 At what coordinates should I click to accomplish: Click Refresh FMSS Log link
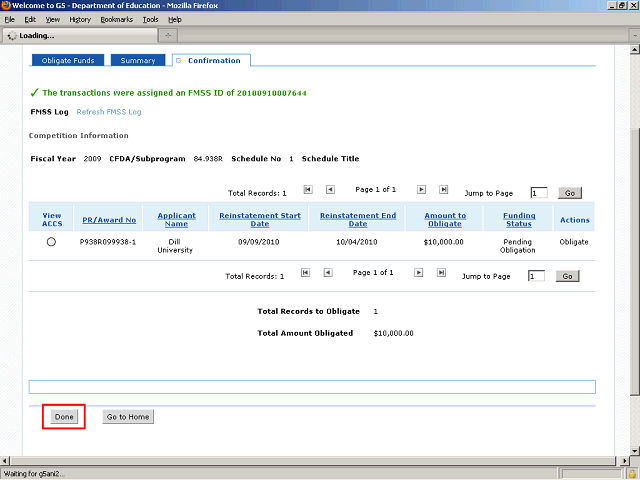[x=109, y=112]
